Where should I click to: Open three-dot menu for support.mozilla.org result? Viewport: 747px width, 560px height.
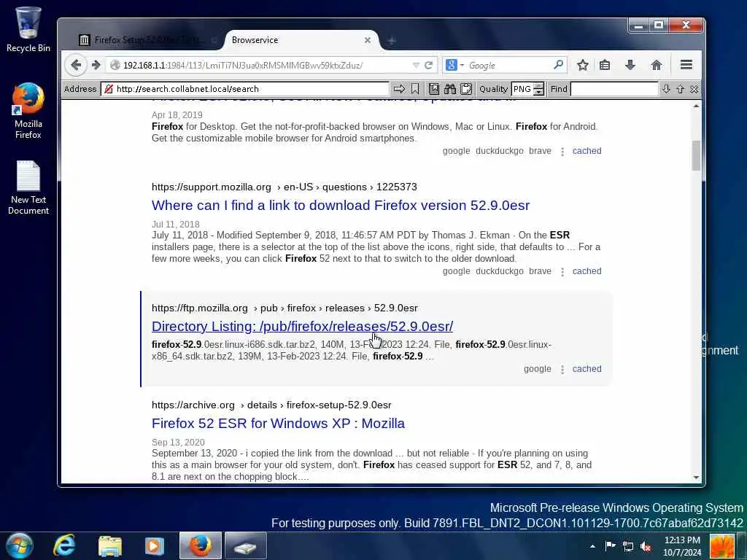pos(562,272)
